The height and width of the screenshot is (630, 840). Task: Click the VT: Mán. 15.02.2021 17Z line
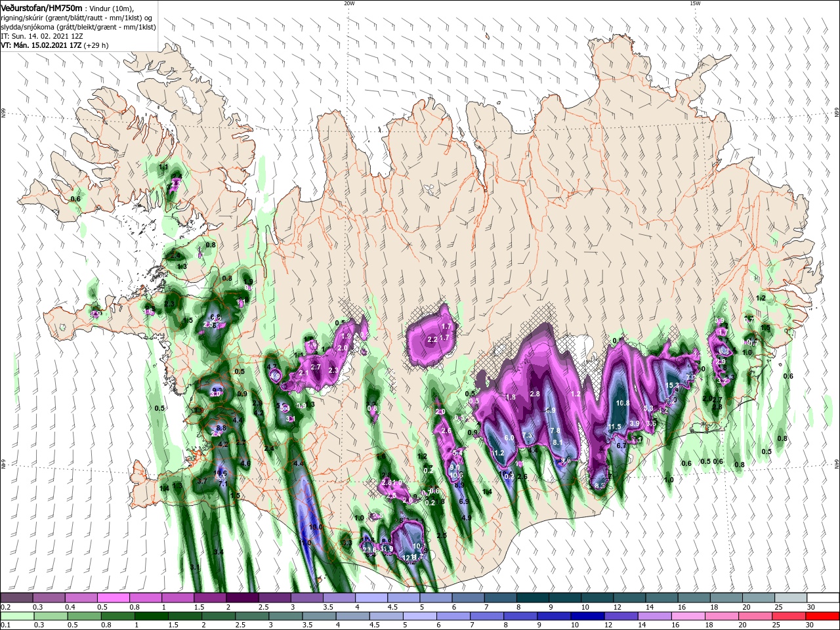point(55,45)
